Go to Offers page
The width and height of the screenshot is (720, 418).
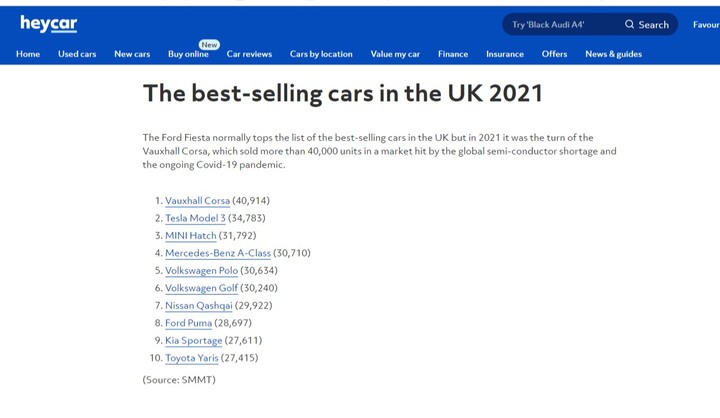point(554,54)
